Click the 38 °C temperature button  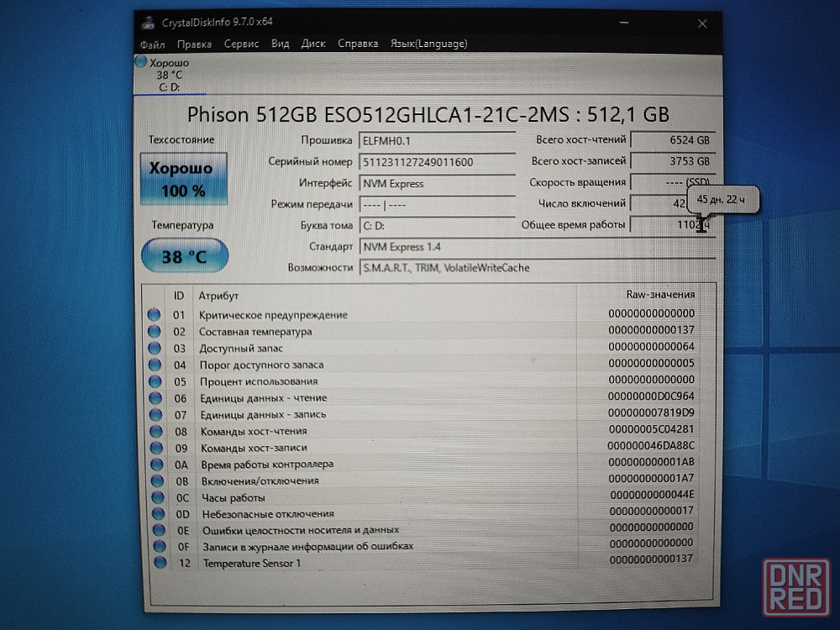184,256
